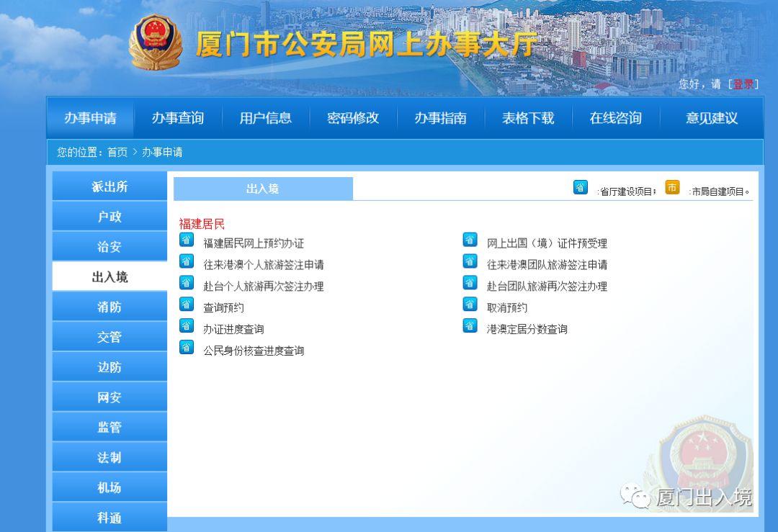
Task: Click the red 登录 login link
Action: tap(743, 84)
